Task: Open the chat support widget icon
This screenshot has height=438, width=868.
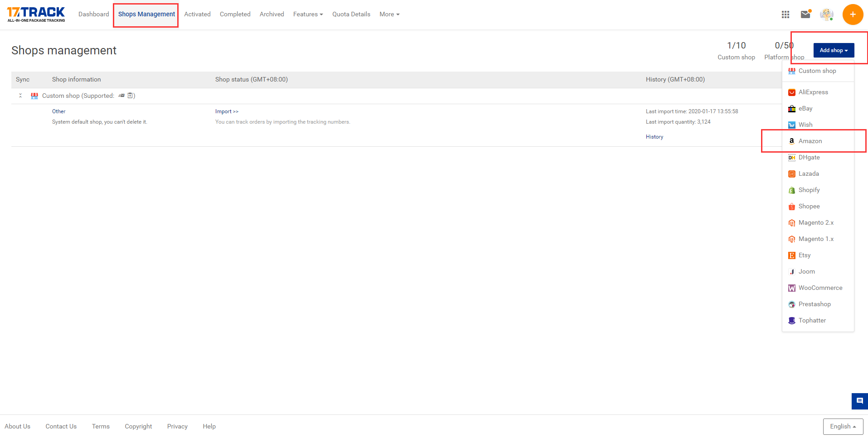Action: click(x=860, y=401)
